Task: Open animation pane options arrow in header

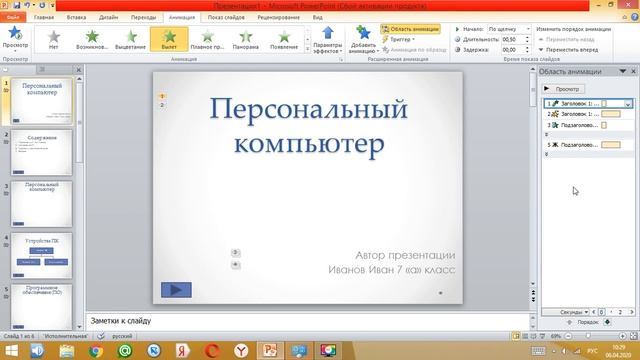Action: pyautogui.click(x=622, y=71)
